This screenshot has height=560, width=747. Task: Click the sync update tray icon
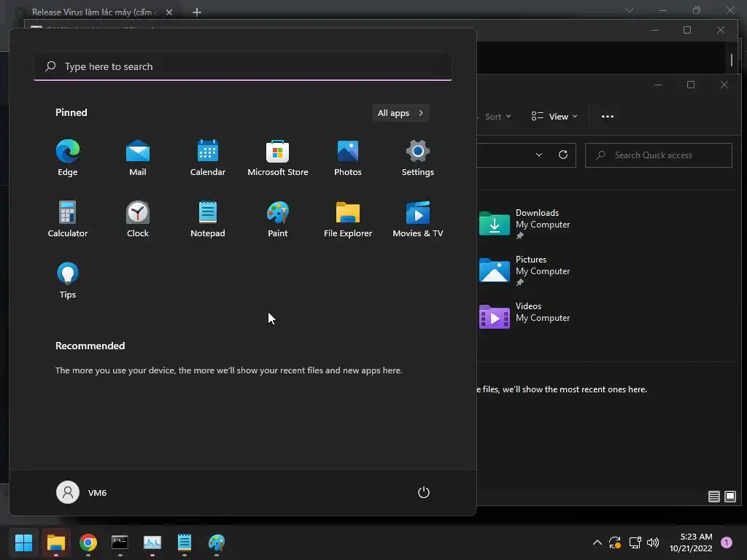tap(615, 542)
